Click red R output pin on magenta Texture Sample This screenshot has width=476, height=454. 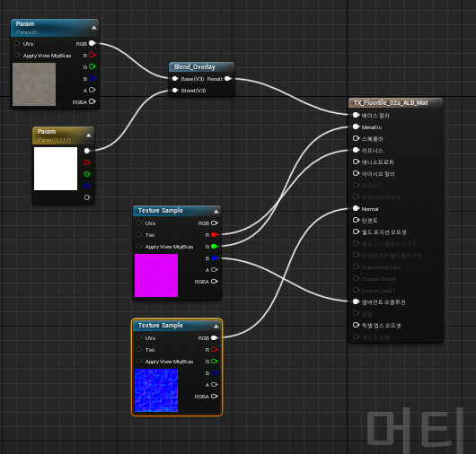[x=215, y=234]
